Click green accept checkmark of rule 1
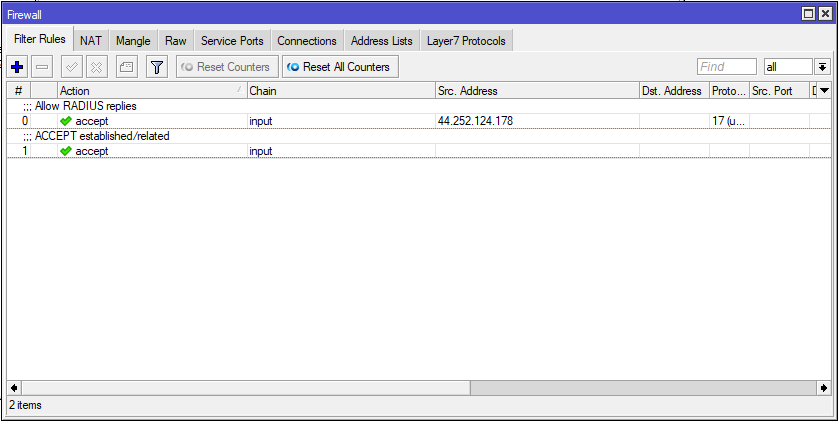839x424 pixels. tap(66, 151)
